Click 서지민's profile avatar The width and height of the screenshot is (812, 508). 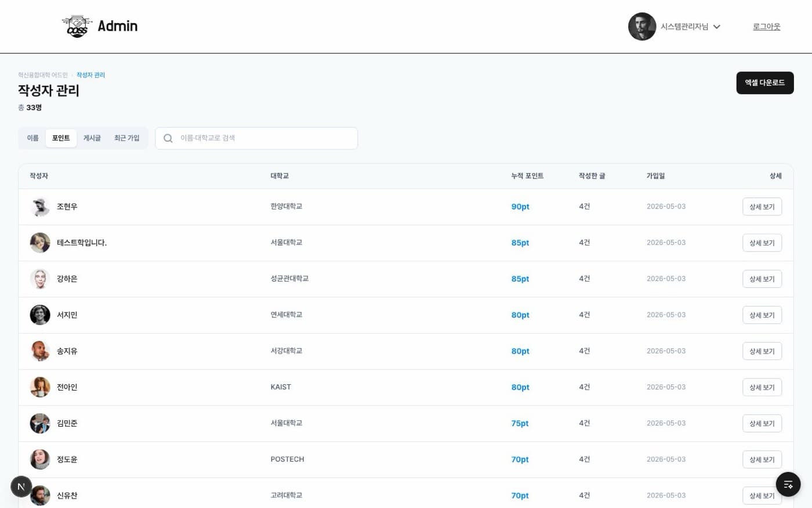tap(40, 315)
